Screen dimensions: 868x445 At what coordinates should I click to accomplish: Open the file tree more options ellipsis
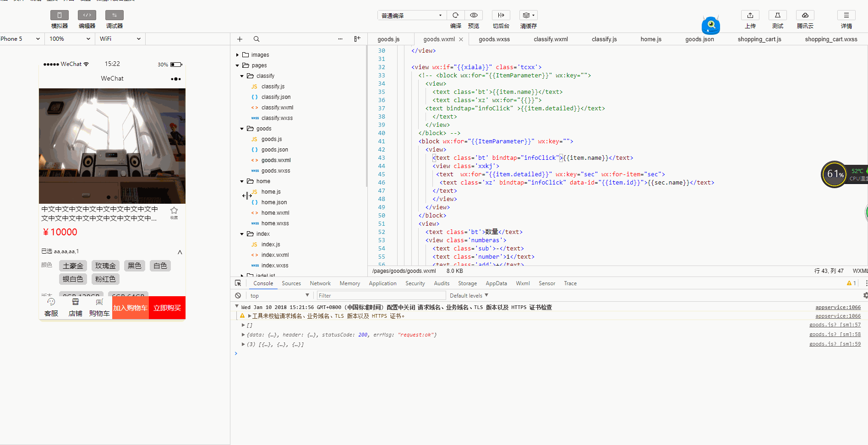click(340, 39)
